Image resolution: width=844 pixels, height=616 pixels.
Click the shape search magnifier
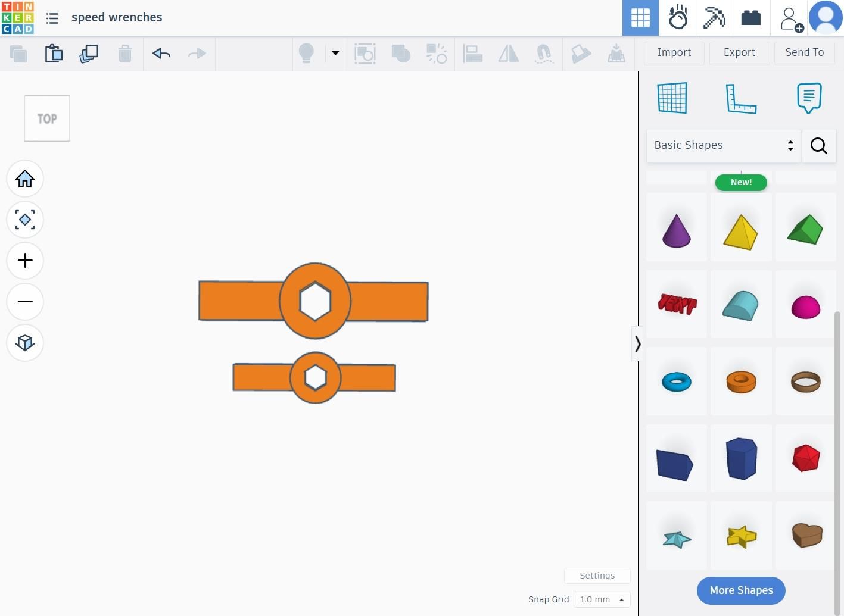point(819,145)
